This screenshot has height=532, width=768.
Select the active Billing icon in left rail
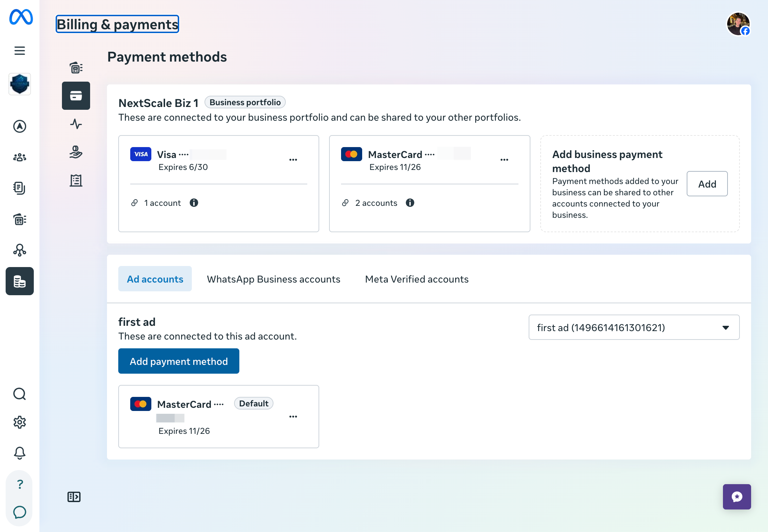point(20,281)
